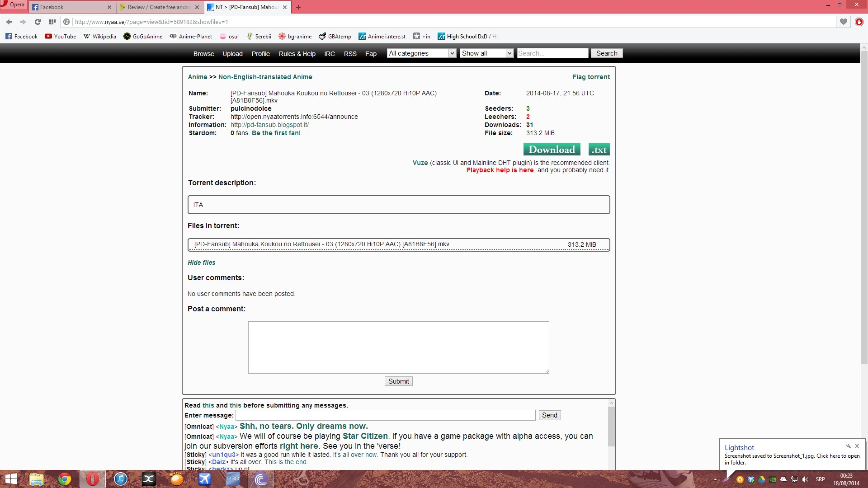Open the Anime i.ntere.st bookmark

[x=382, y=37]
